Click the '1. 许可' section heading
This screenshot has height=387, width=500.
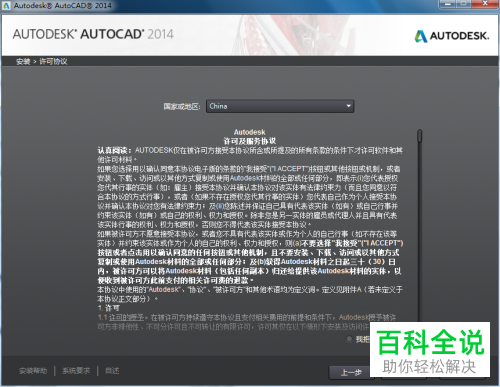[x=109, y=308]
